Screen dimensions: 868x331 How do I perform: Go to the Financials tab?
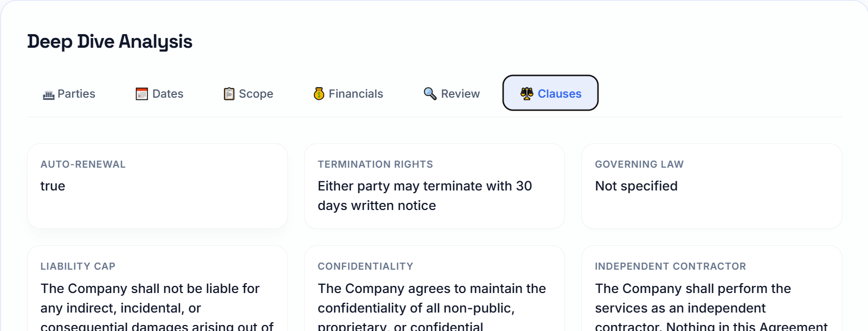(356, 94)
